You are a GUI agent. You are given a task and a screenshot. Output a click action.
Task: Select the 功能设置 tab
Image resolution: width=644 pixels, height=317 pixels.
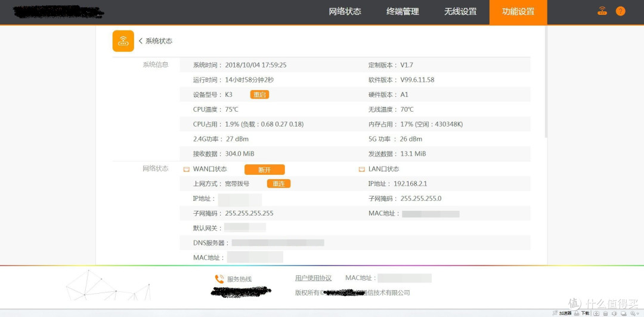[x=518, y=11]
